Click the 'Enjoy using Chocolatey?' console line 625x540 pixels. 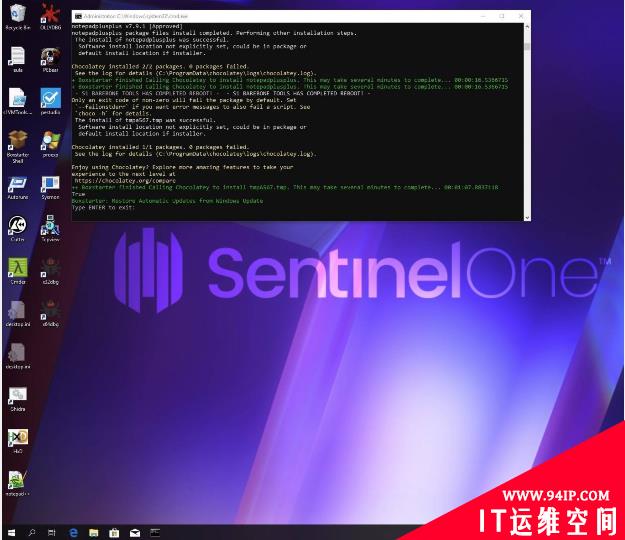point(182,167)
